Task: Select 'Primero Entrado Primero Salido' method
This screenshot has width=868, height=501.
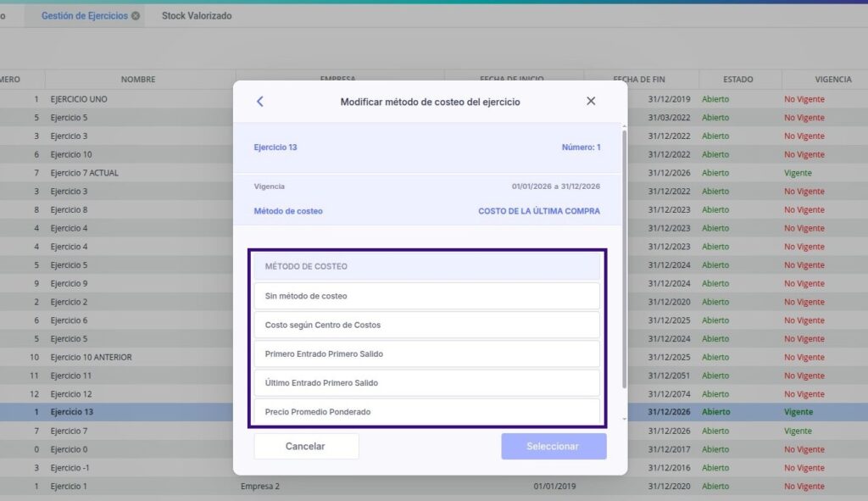Action: click(x=426, y=353)
